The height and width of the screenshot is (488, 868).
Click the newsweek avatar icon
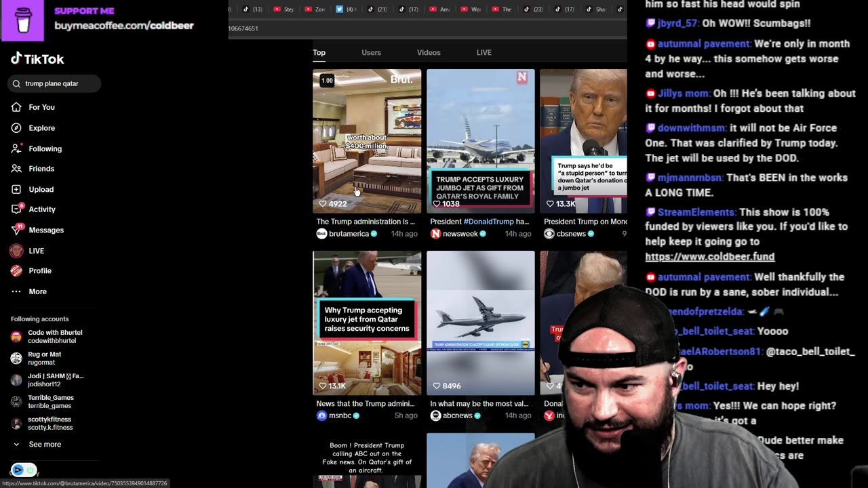pos(435,234)
